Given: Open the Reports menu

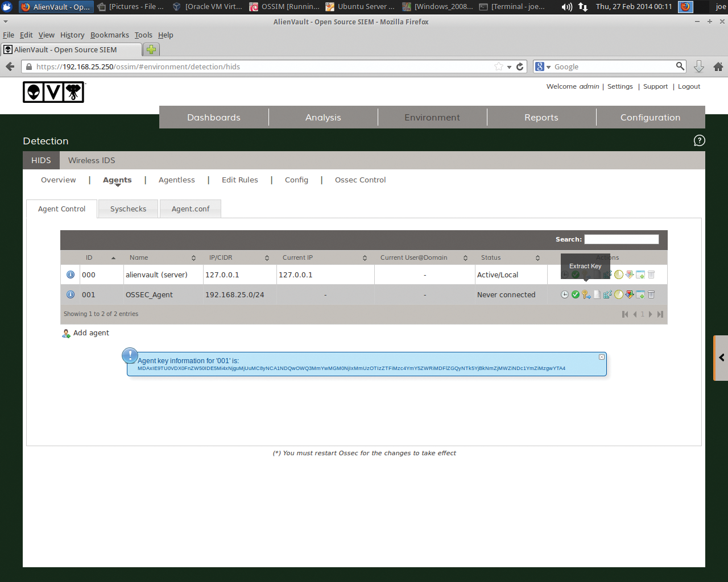Looking at the screenshot, I should pos(541,117).
